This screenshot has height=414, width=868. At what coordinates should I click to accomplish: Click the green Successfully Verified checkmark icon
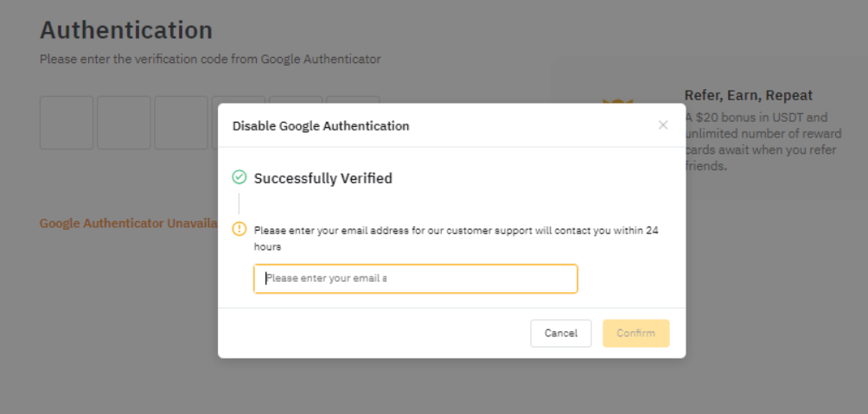239,177
